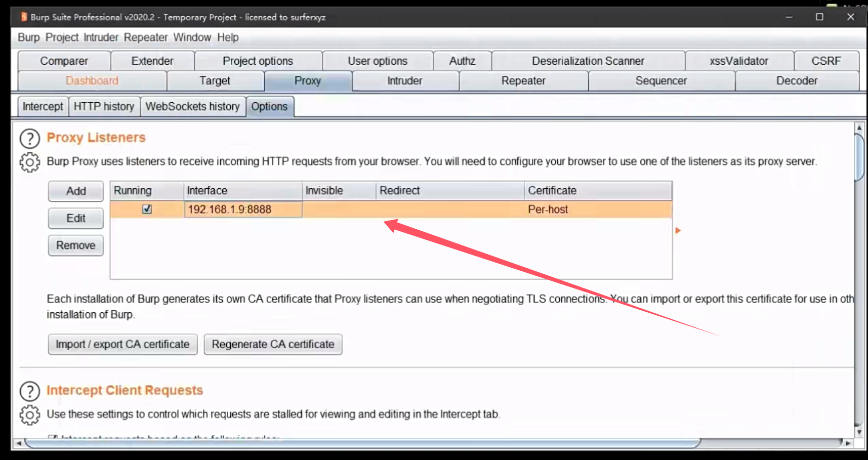The height and width of the screenshot is (460, 868).
Task: Click the horizontal scrollbar thumb
Action: coord(362,444)
